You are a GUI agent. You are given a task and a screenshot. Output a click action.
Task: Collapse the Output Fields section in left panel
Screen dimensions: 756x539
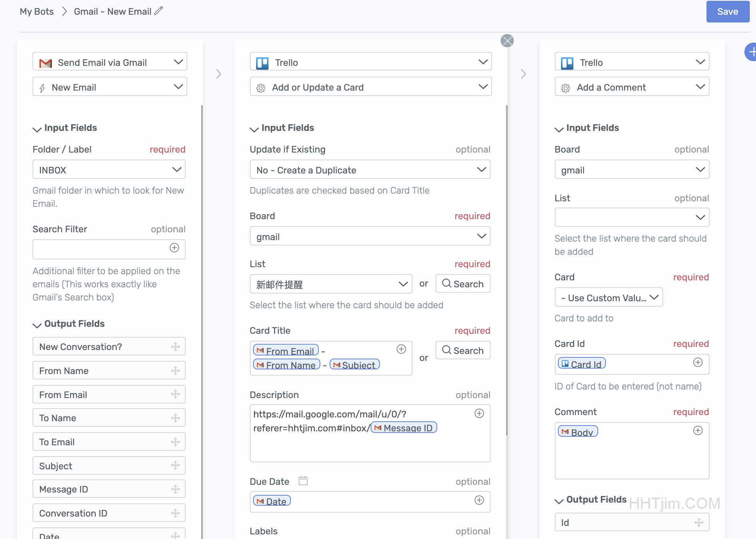coord(37,324)
